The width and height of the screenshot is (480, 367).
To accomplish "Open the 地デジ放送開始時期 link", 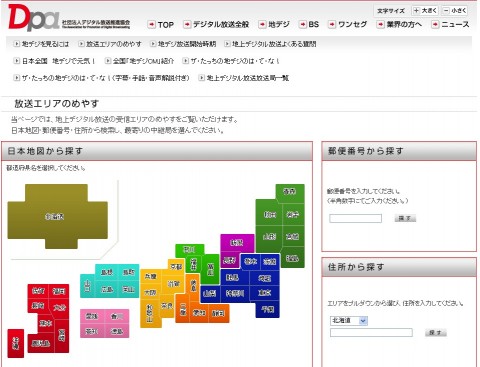I will point(183,44).
